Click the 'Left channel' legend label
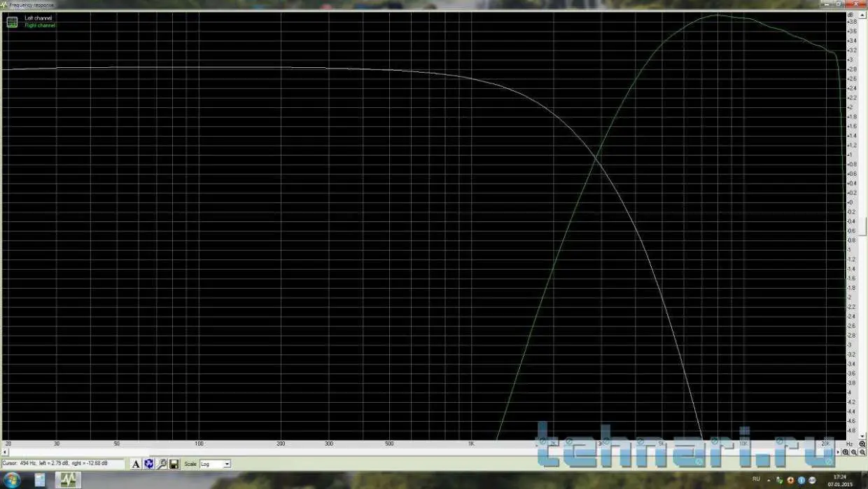The height and width of the screenshot is (489, 868). point(38,18)
